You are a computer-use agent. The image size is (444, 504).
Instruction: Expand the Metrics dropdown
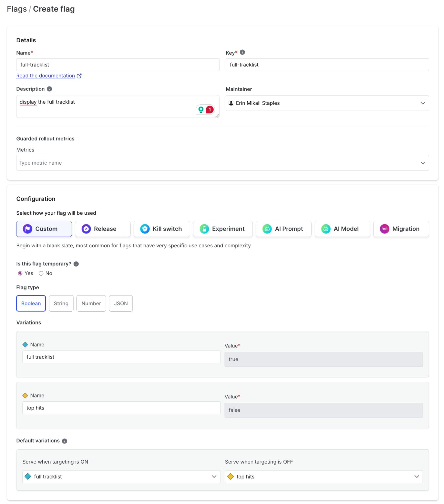[x=222, y=163]
